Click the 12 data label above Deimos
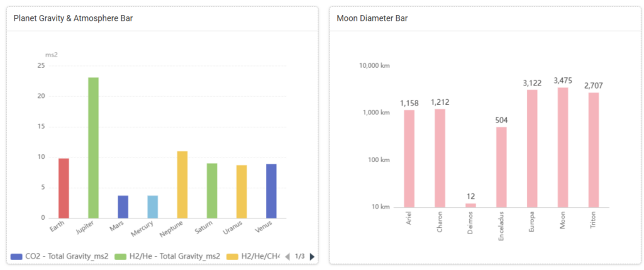This screenshot has height=270, width=644. 470,197
